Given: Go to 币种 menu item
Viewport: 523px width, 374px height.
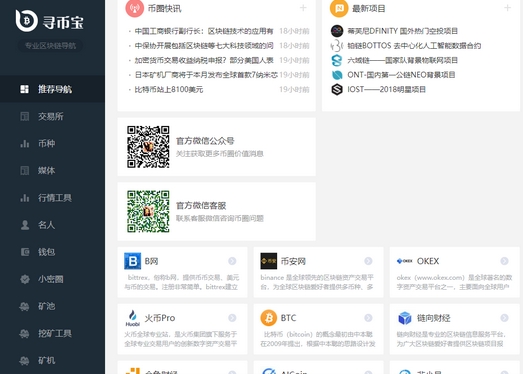Looking at the screenshot, I should coord(52,143).
